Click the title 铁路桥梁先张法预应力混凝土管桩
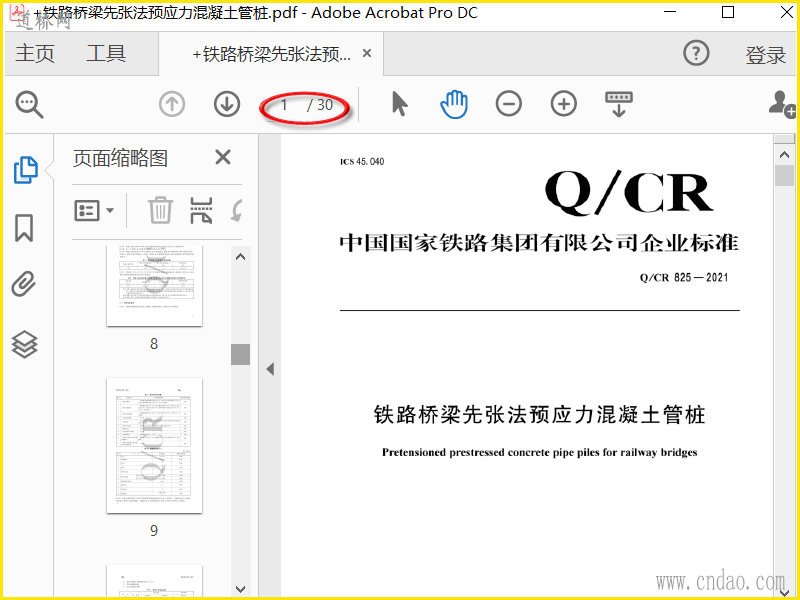The image size is (800, 600). coord(539,415)
